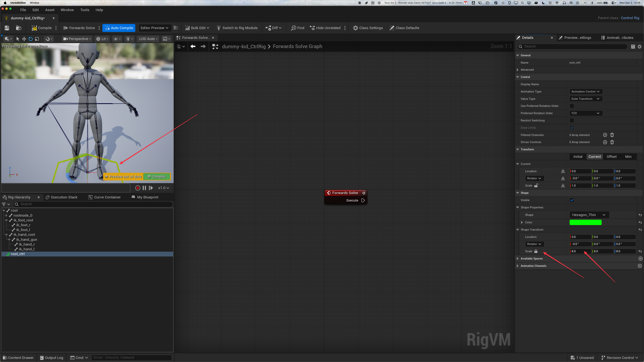
Task: Open the Tools menu
Action: point(85,10)
